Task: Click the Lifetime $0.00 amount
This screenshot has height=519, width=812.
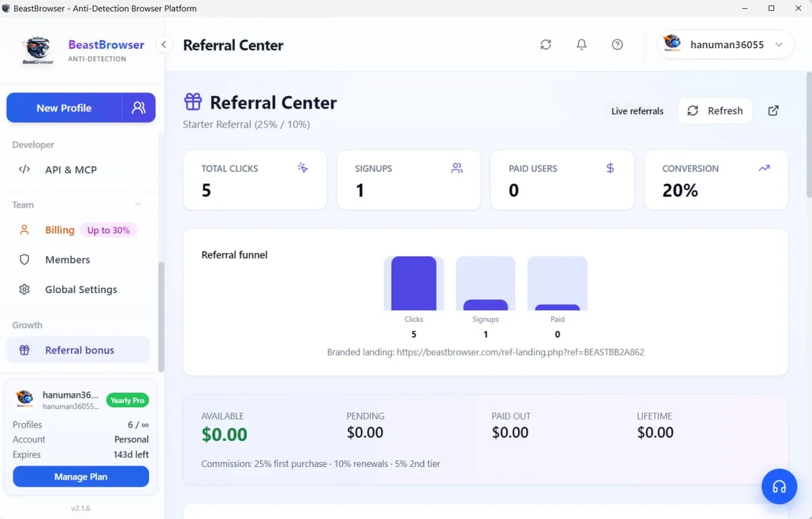Action: pos(655,432)
